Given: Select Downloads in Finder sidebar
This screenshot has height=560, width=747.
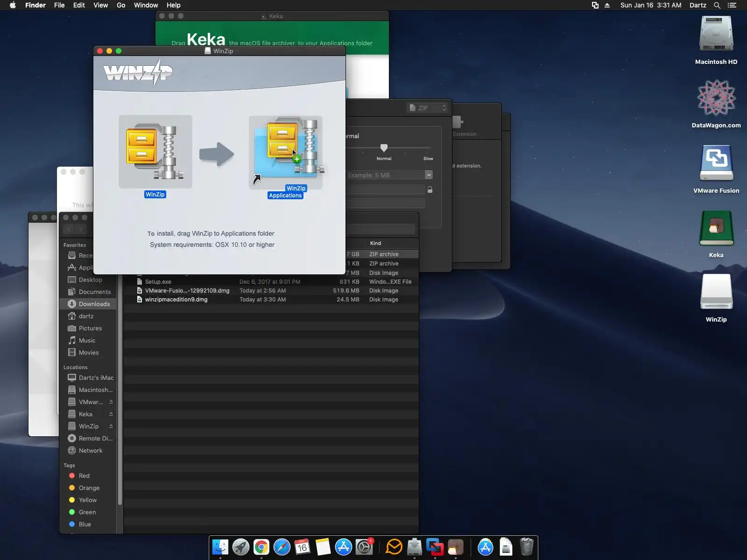Looking at the screenshot, I should (x=88, y=304).
